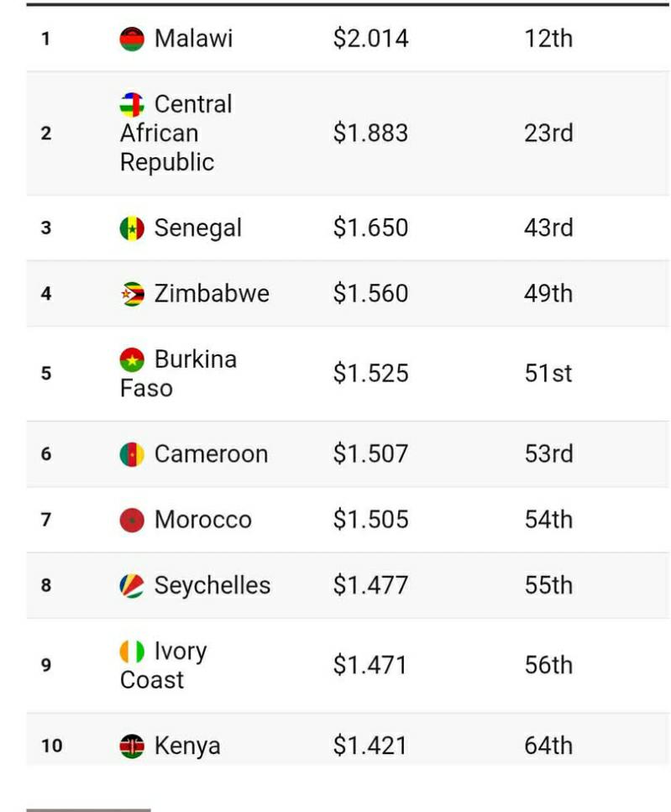
Task: Click the gray bar below the table
Action: pyautogui.click(x=88, y=809)
